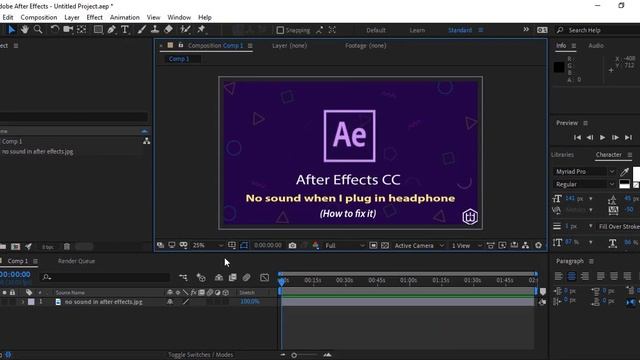Open the Animation menu
This screenshot has width=640, height=360.
pos(124,17)
